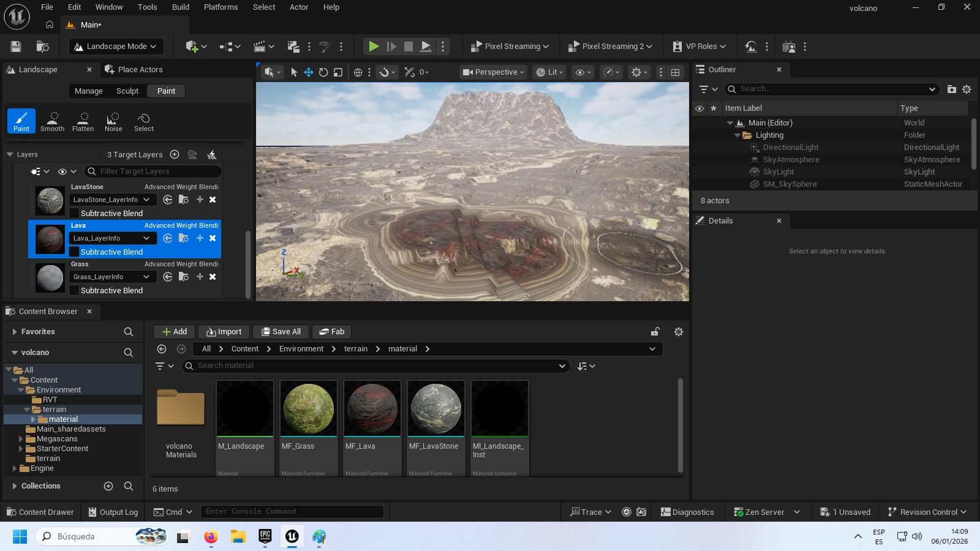Expand the Megascans folder in tree
980x551 pixels.
tap(21, 439)
